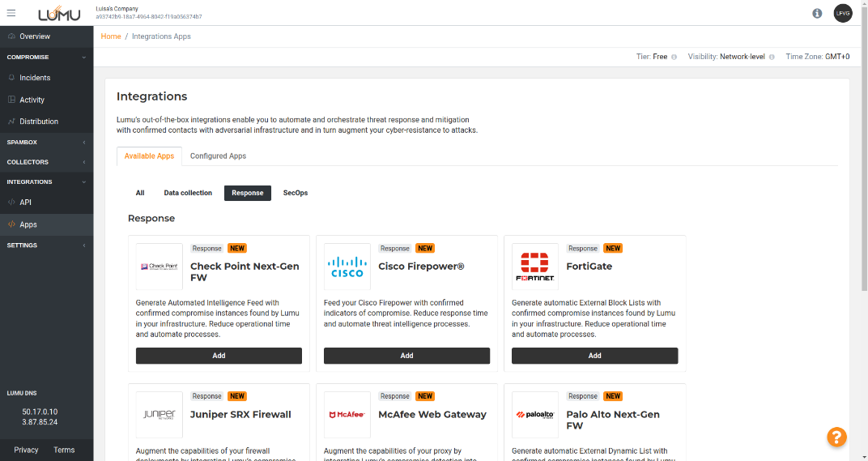Add the Check Point Next-Gen FW integration
Screen dimensions: 868x461
coord(219,356)
